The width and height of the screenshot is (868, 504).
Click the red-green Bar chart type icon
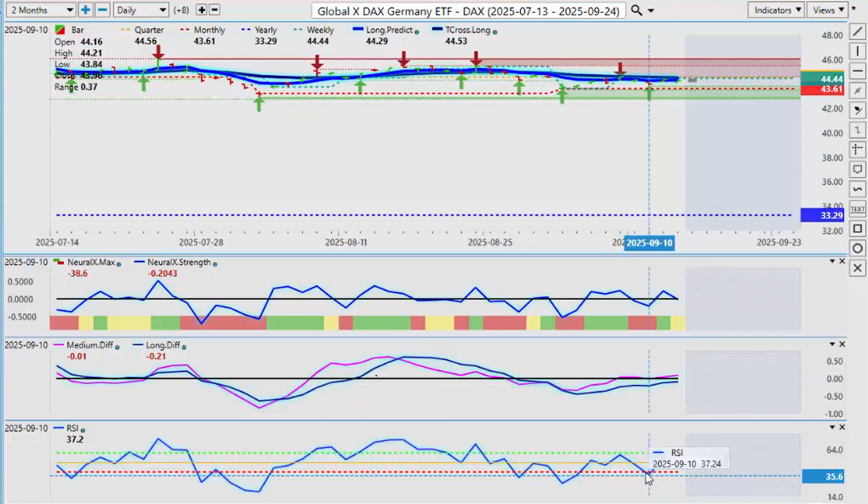(x=60, y=30)
